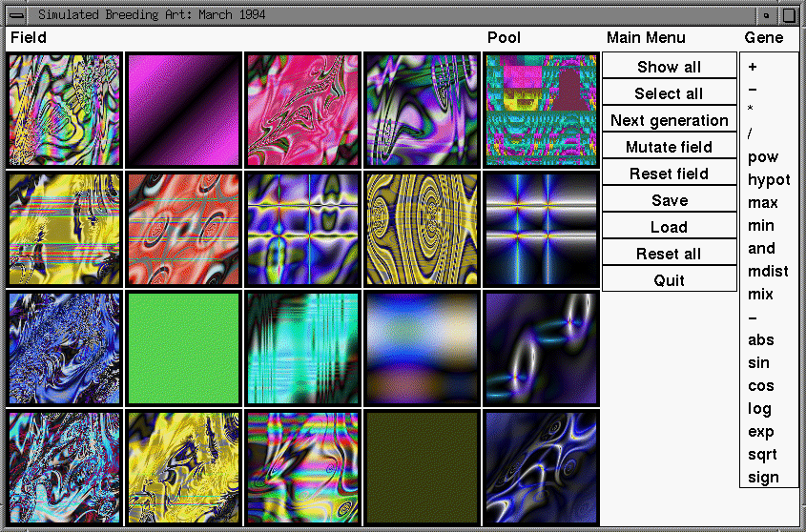Open the window menu in the title bar

(x=16, y=15)
